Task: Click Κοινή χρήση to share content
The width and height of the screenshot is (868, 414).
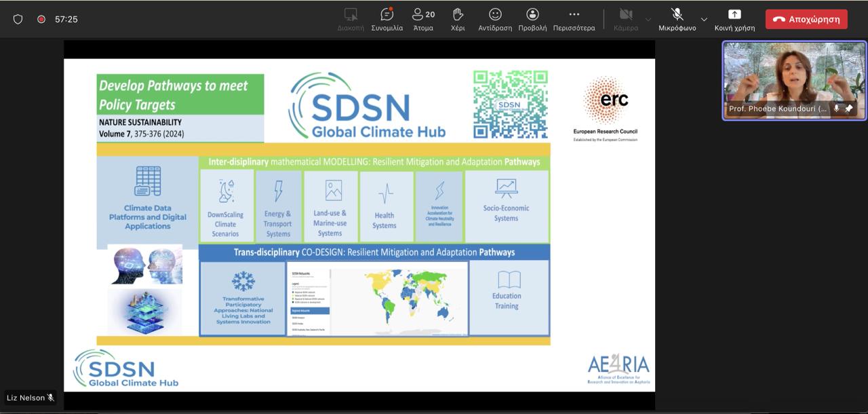Action: [x=734, y=19]
